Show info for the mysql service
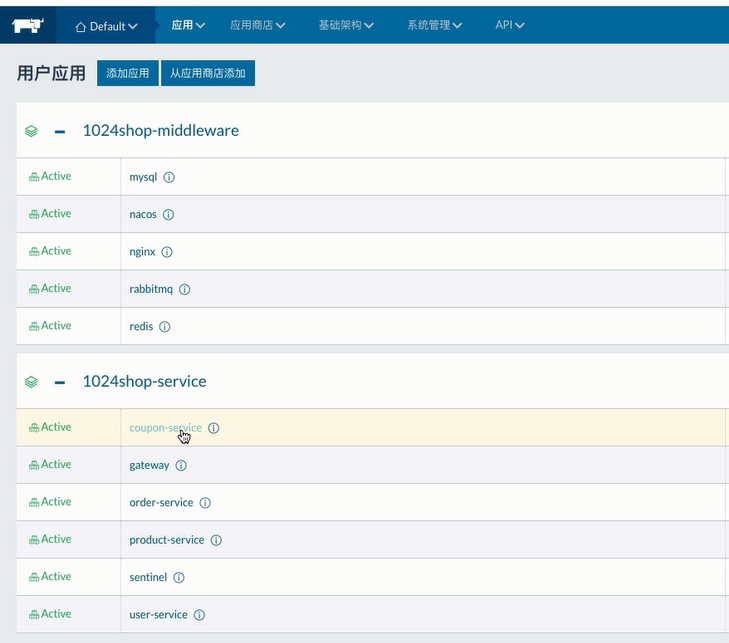 [x=169, y=177]
